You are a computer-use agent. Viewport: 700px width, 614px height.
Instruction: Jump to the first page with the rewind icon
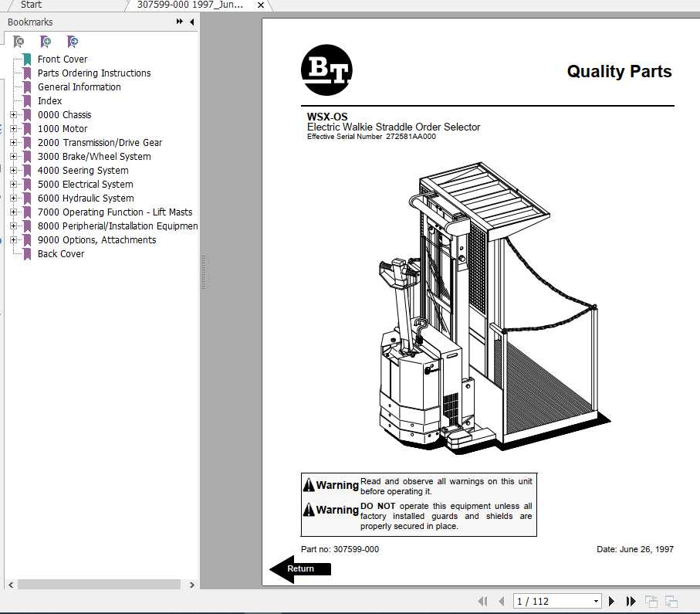point(483,601)
